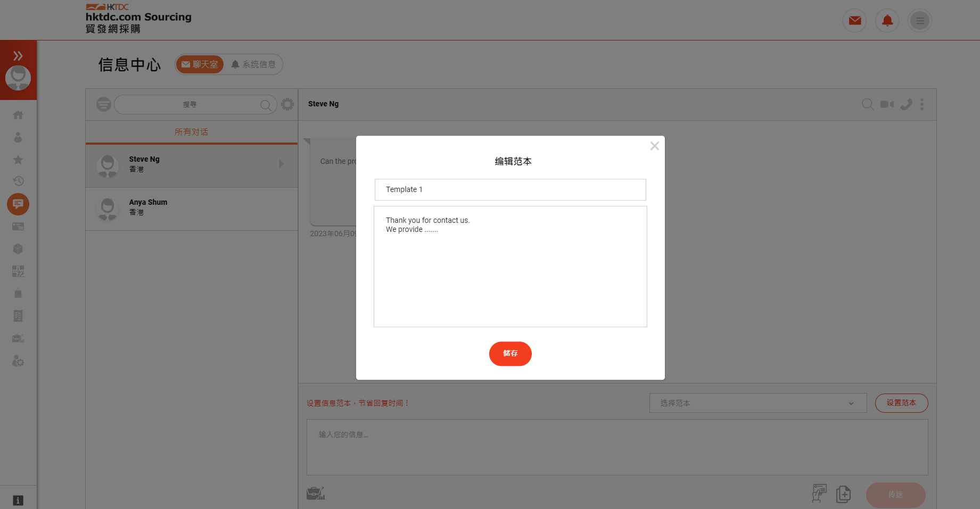This screenshot has height=509, width=980.
Task: Open favorites star icon in sidebar
Action: (x=18, y=160)
